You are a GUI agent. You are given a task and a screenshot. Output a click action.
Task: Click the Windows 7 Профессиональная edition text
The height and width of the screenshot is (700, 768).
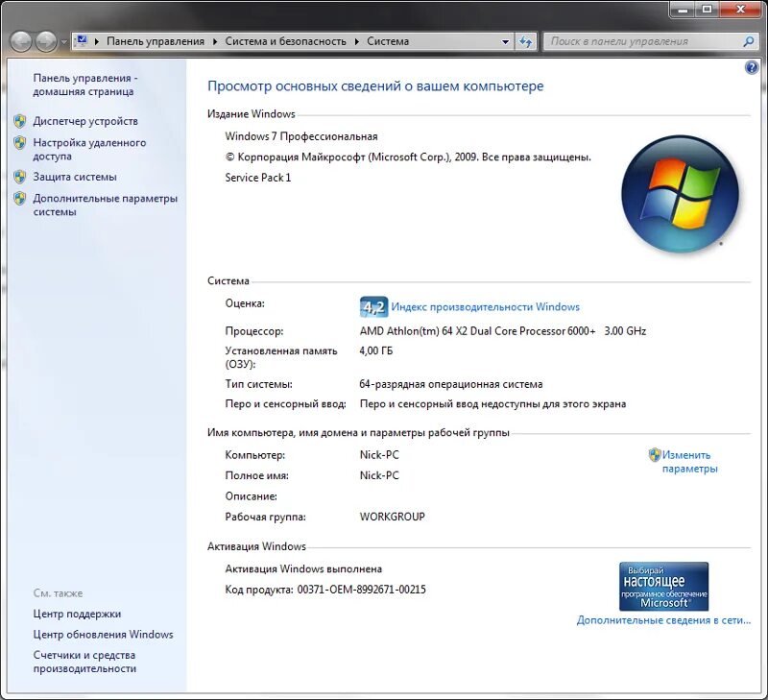[x=301, y=136]
